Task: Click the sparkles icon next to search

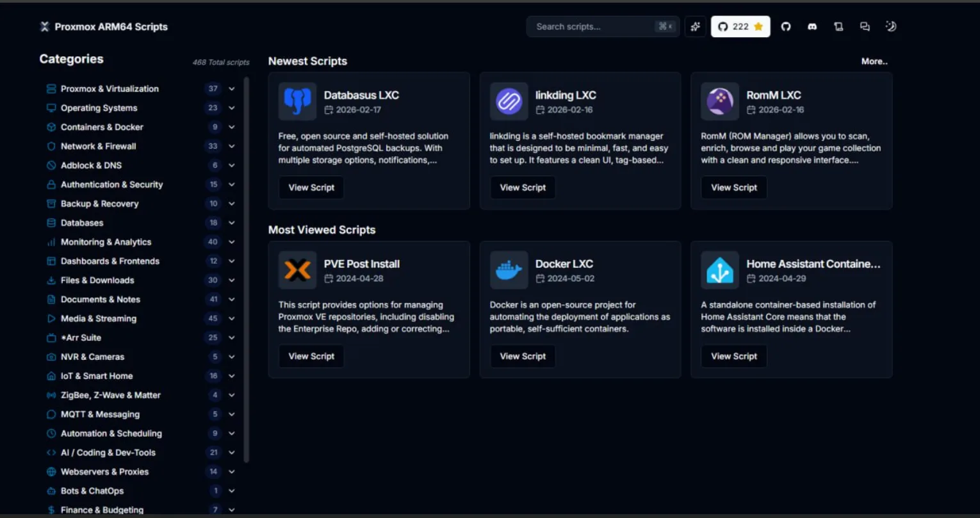Action: pyautogui.click(x=695, y=26)
